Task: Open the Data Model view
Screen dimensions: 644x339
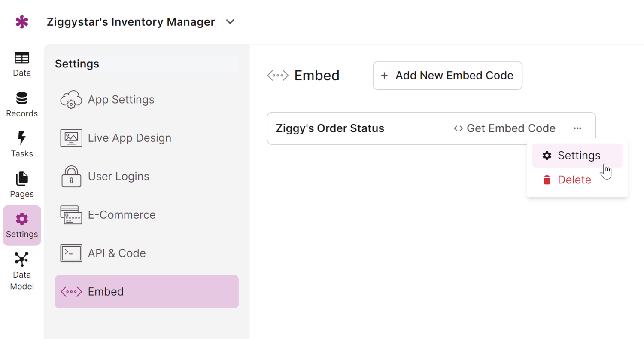Action: (21, 269)
